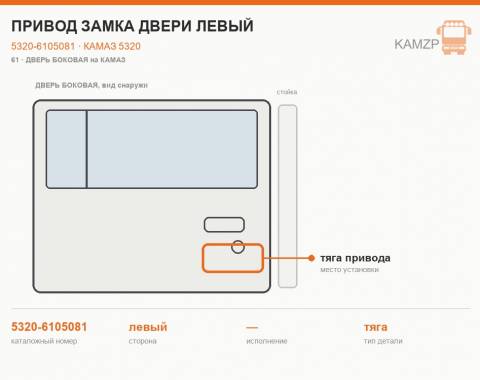480x380 pixels.
Task: Click the value 'тяга' at bottom right
Action: point(376,327)
